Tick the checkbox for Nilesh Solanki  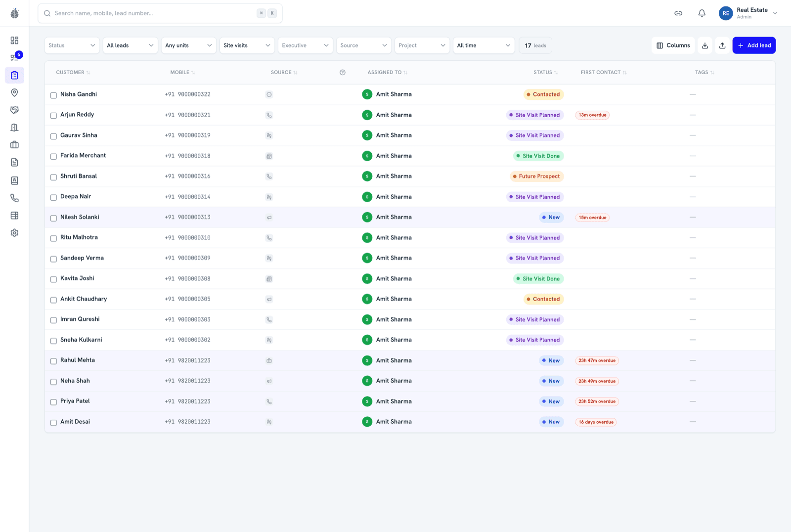53,218
